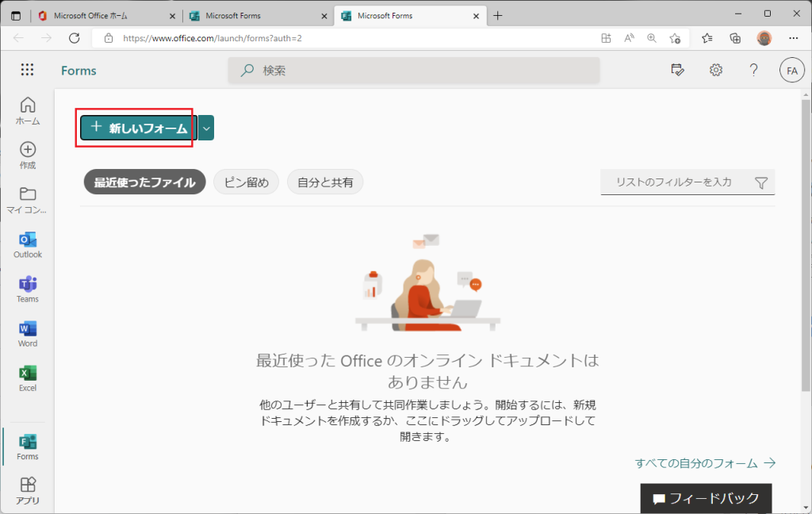Click the 新しいフォーム button
The height and width of the screenshot is (514, 812).
point(139,128)
